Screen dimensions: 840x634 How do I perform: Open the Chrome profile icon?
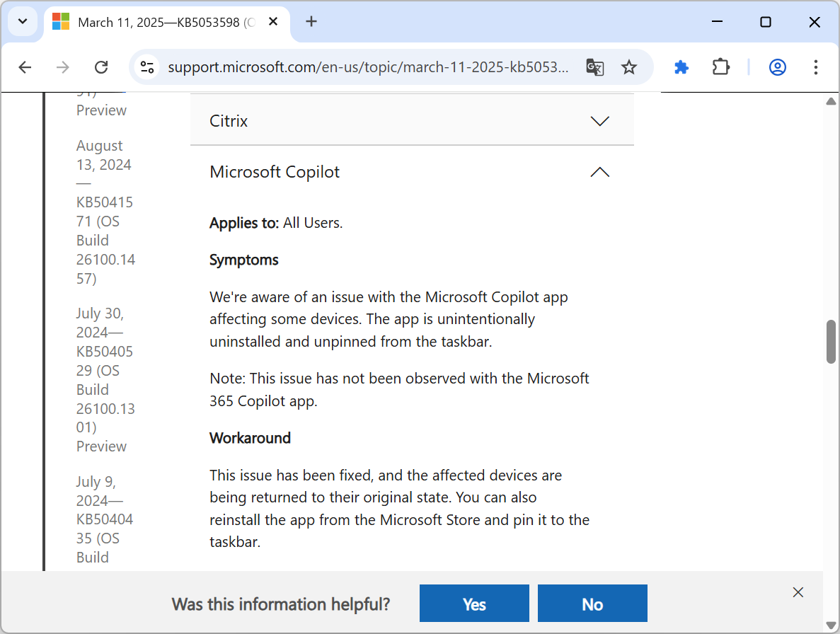[x=778, y=67]
